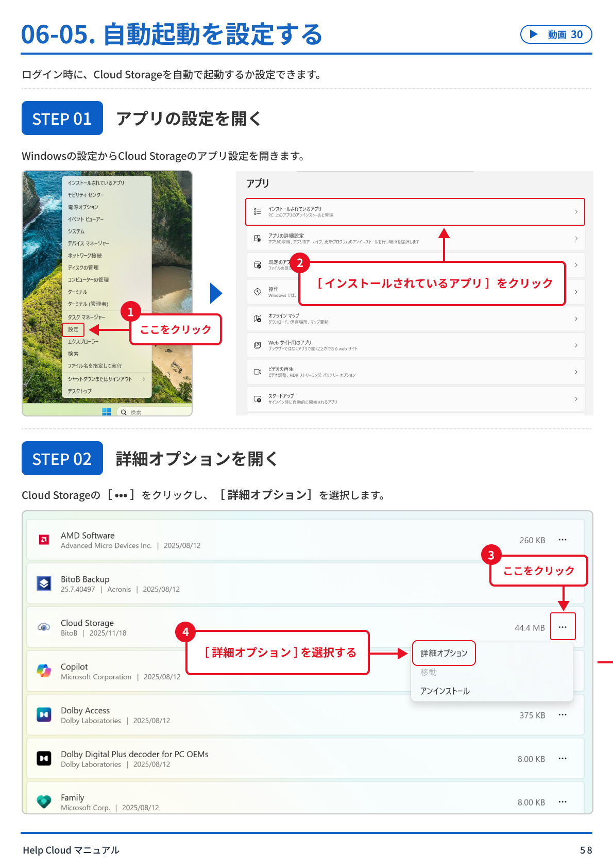Select アンインストール in the popup menu
This screenshot has width=613, height=868.
[x=445, y=691]
